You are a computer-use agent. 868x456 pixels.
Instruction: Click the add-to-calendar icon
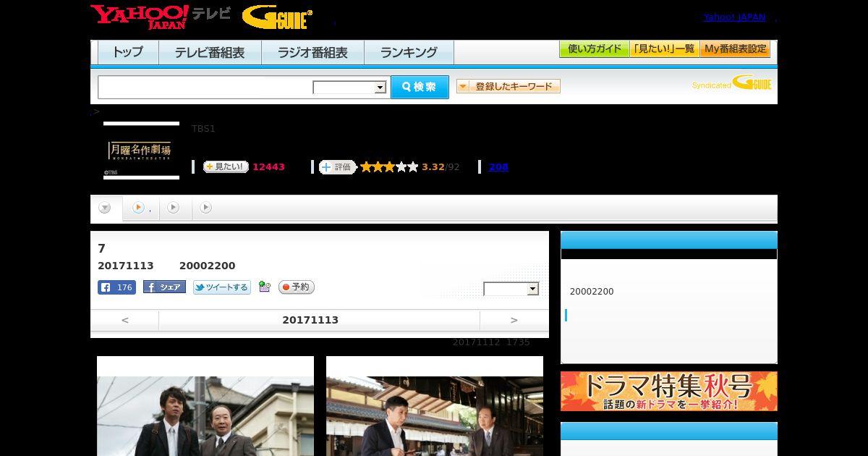click(x=265, y=287)
